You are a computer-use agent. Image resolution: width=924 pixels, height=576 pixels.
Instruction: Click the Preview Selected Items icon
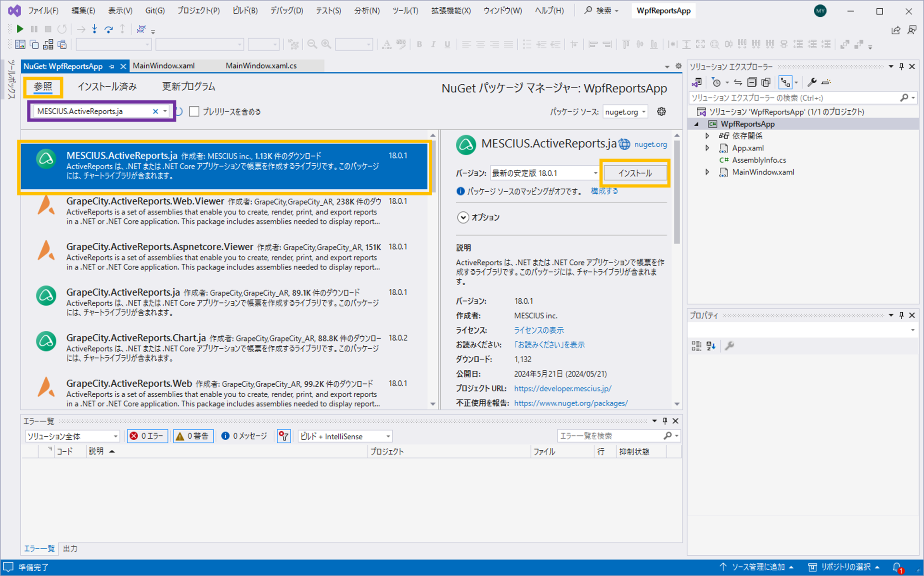(826, 82)
